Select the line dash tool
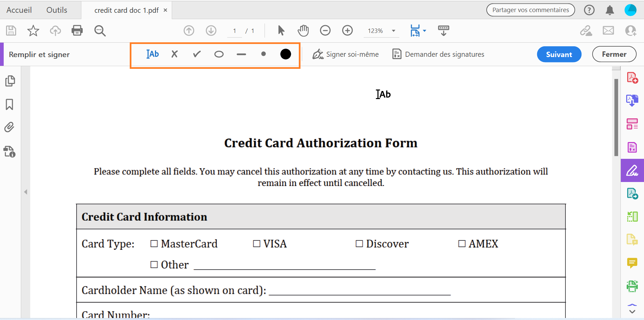Image resolution: width=644 pixels, height=320 pixels. pos(241,54)
